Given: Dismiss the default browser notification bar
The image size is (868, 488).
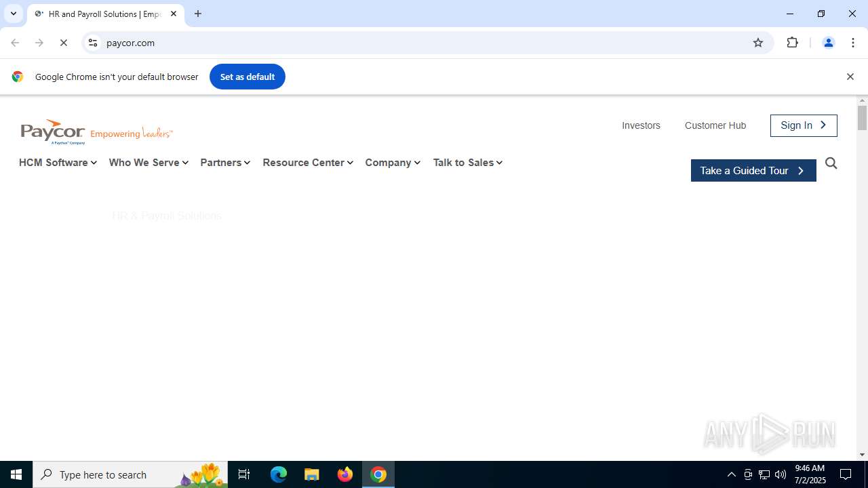Looking at the screenshot, I should (x=850, y=77).
